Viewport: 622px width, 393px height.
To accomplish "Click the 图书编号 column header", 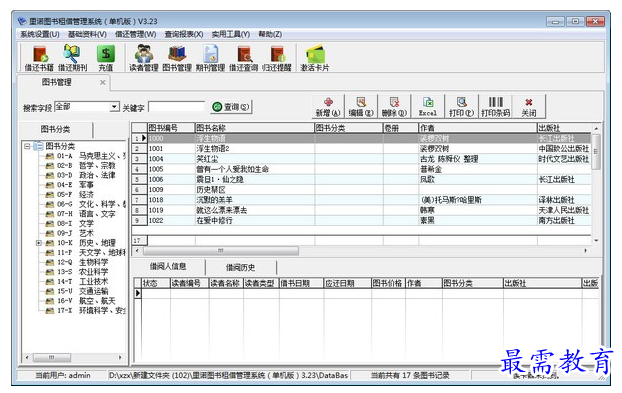I will 171,128.
